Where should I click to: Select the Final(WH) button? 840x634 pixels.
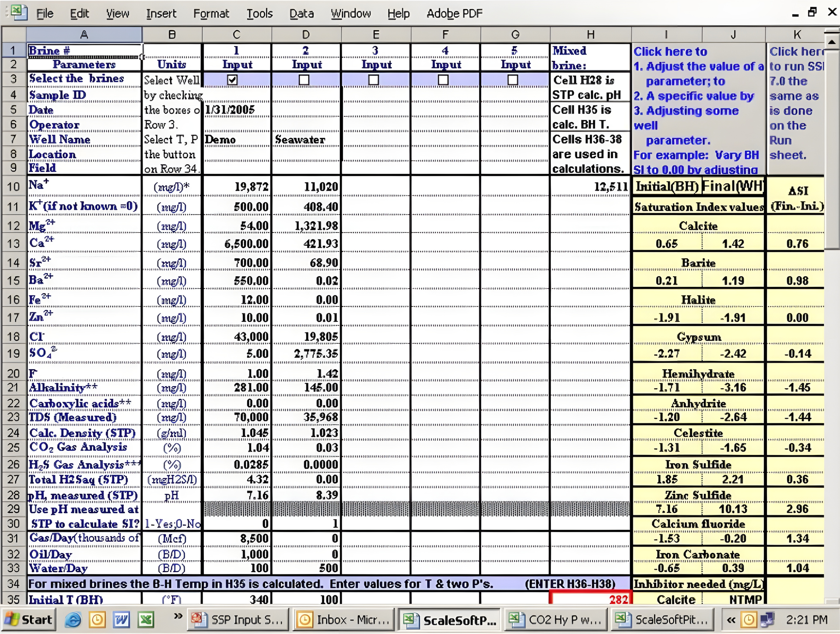pyautogui.click(x=733, y=186)
